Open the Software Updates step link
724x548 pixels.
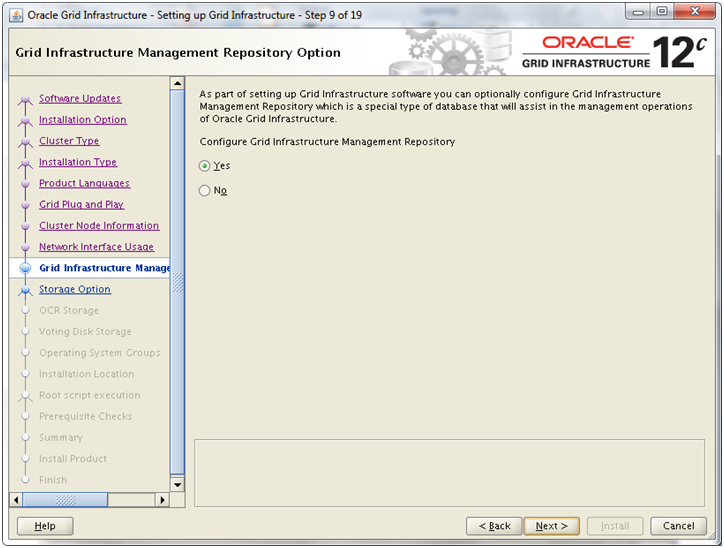tap(80, 98)
